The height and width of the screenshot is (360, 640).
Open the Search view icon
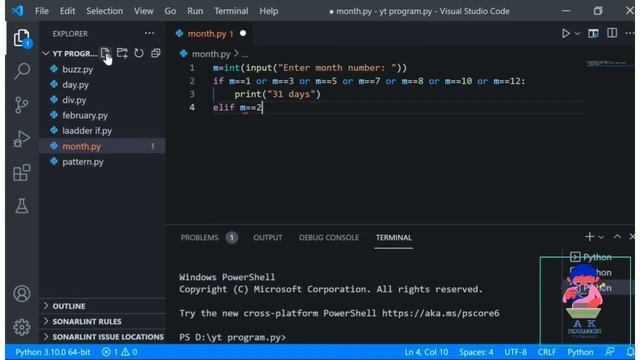pos(22,71)
